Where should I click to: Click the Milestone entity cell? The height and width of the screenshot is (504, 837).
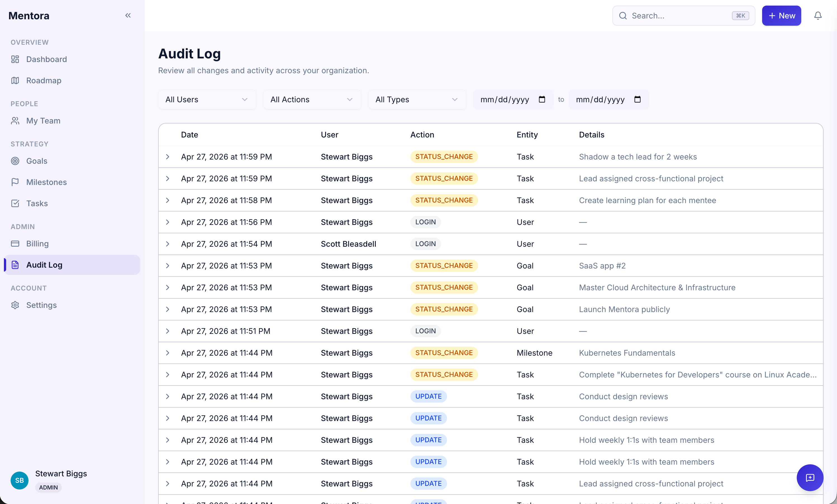click(534, 353)
